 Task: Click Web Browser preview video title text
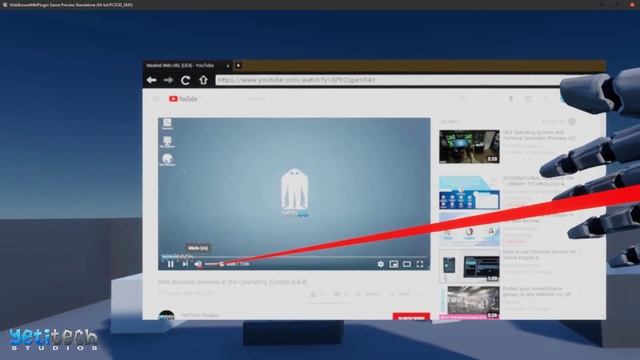232,282
